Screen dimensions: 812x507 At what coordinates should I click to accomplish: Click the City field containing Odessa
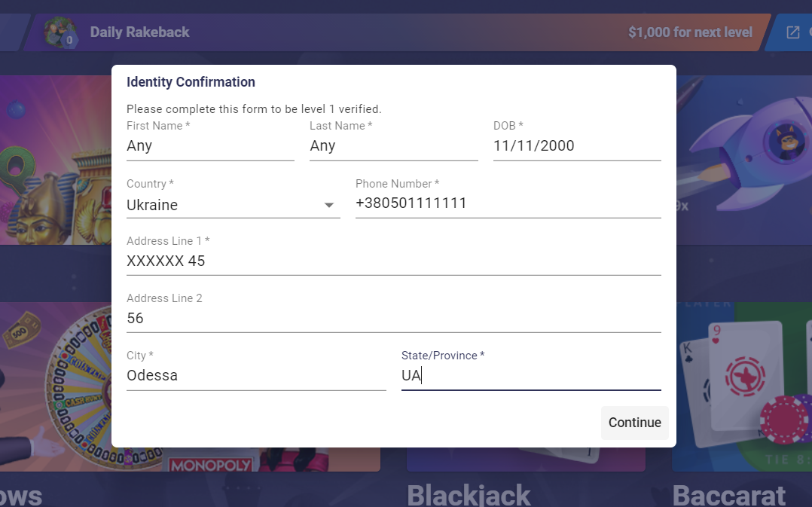[x=256, y=375]
